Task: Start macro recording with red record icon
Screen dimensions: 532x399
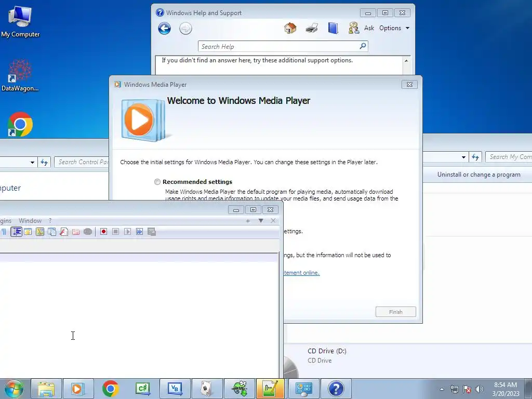Action: point(104,232)
